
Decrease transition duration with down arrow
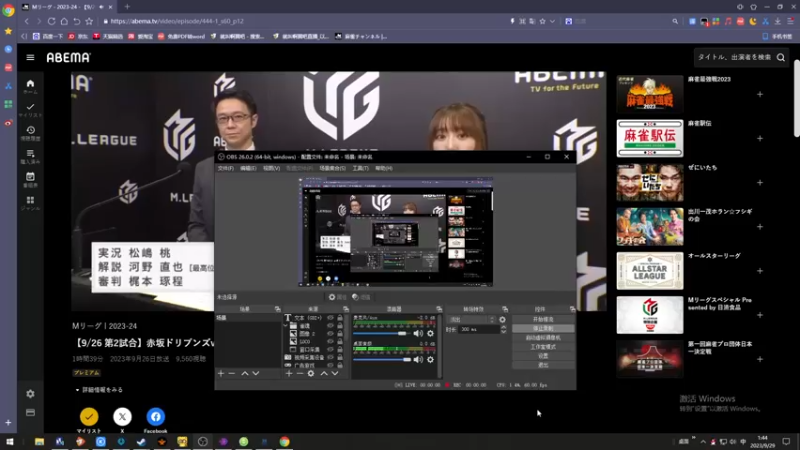tap(504, 332)
